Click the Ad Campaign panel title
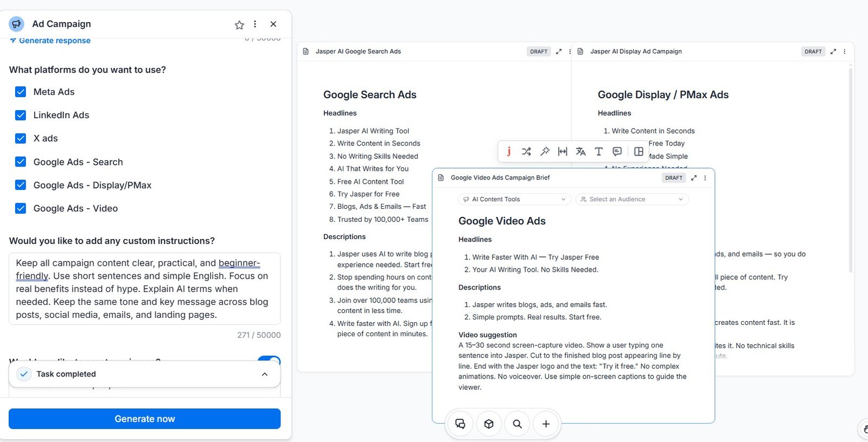This screenshot has height=442, width=868. coord(61,24)
